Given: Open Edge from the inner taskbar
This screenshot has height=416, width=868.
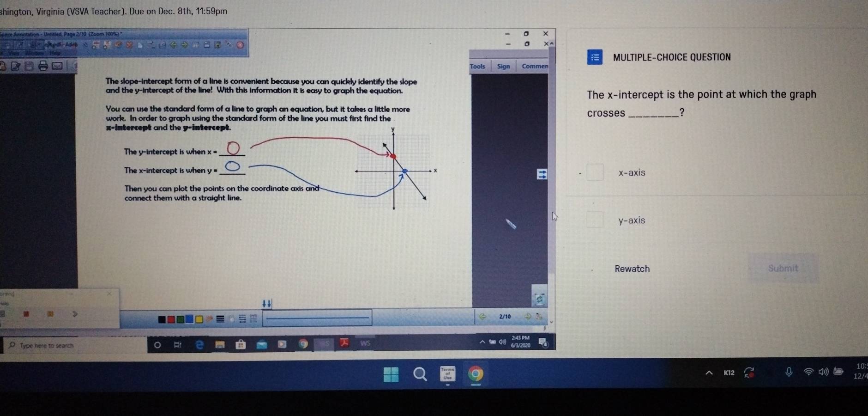Looking at the screenshot, I should pyautogui.click(x=199, y=344).
